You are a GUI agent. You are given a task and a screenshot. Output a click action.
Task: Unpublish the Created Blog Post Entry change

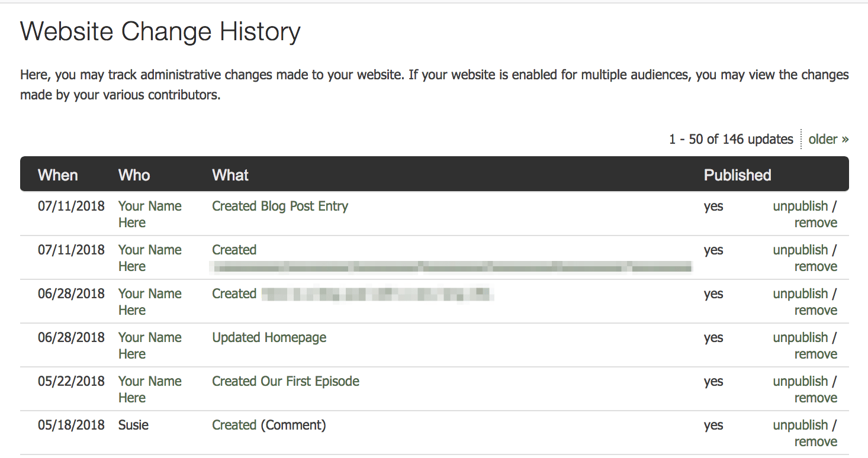pos(800,206)
